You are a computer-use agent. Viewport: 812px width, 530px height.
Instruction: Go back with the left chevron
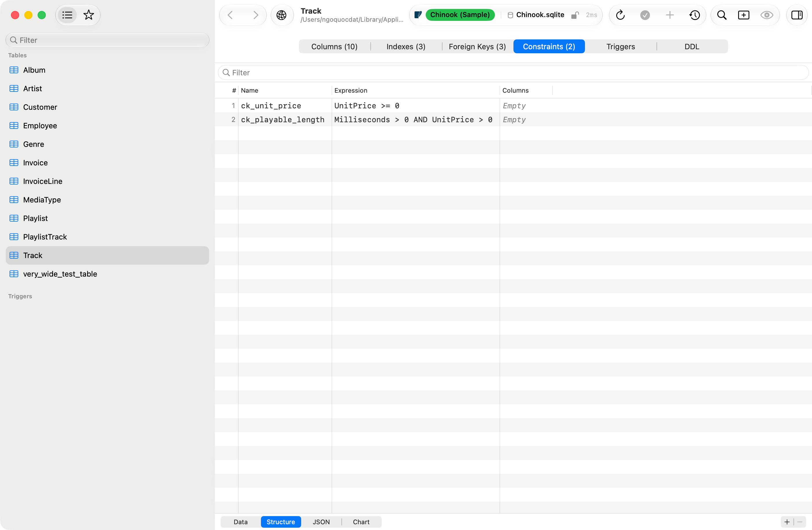[230, 15]
